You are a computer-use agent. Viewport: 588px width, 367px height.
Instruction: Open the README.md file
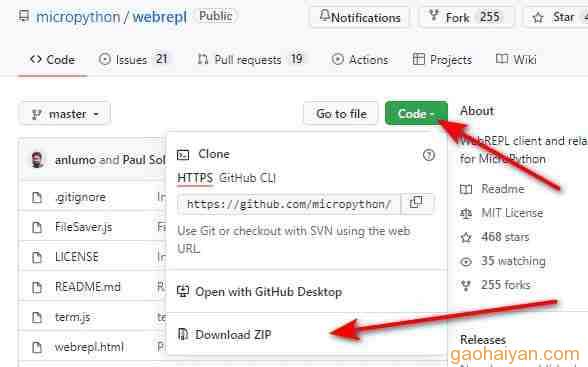88,287
